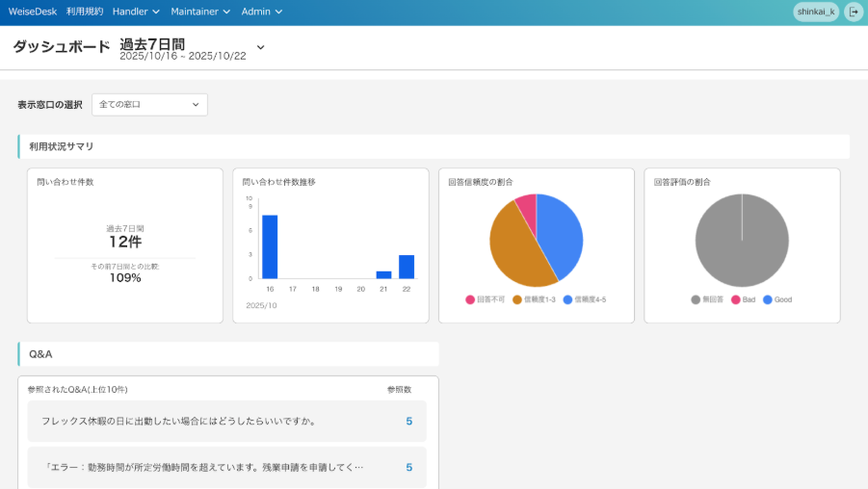Toggle the 信頼度4-5 legend item
The image size is (868, 489).
584,300
